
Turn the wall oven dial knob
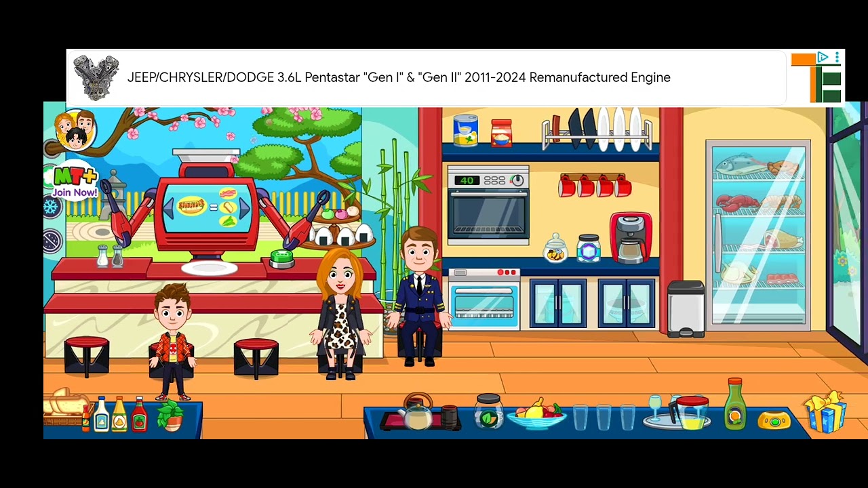click(517, 180)
